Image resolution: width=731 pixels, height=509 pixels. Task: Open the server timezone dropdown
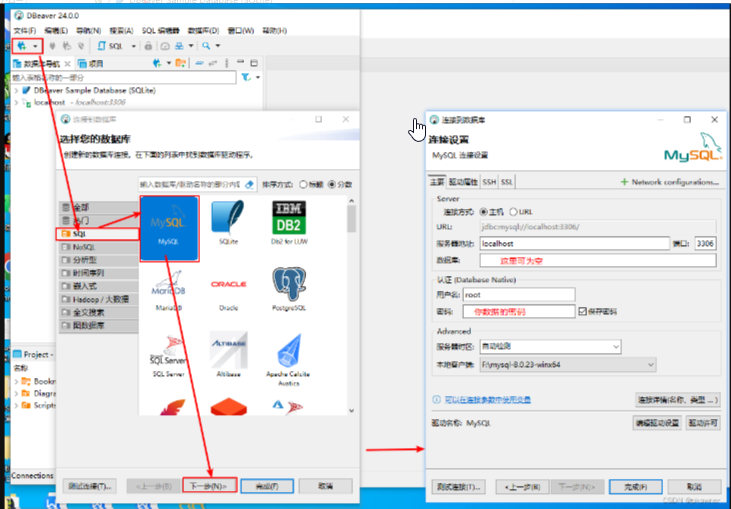[550, 346]
